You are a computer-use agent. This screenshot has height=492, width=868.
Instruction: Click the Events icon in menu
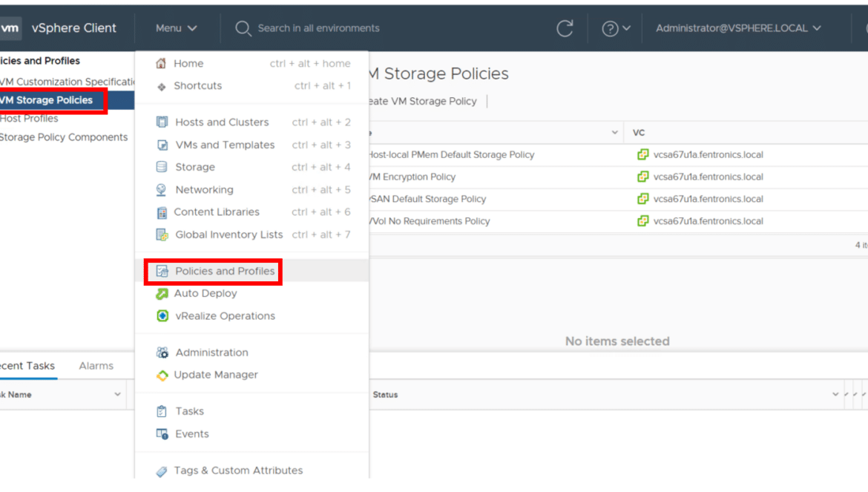point(162,434)
